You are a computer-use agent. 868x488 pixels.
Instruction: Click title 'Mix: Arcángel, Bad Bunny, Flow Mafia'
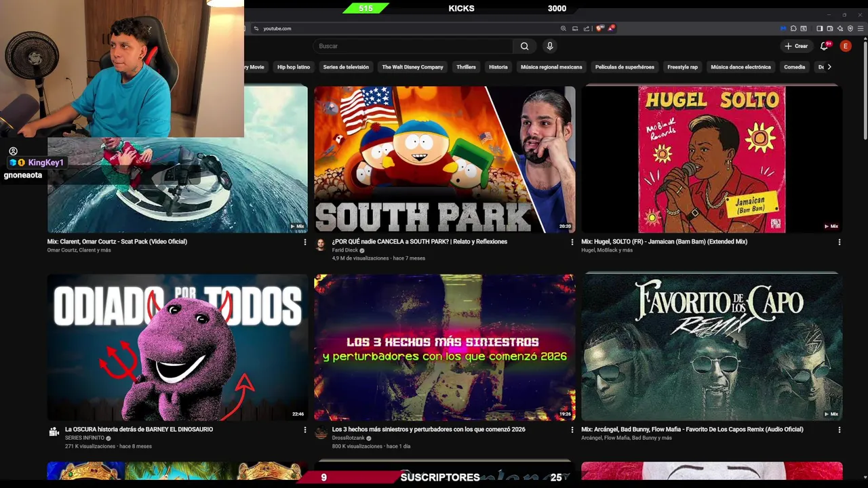[692, 429]
